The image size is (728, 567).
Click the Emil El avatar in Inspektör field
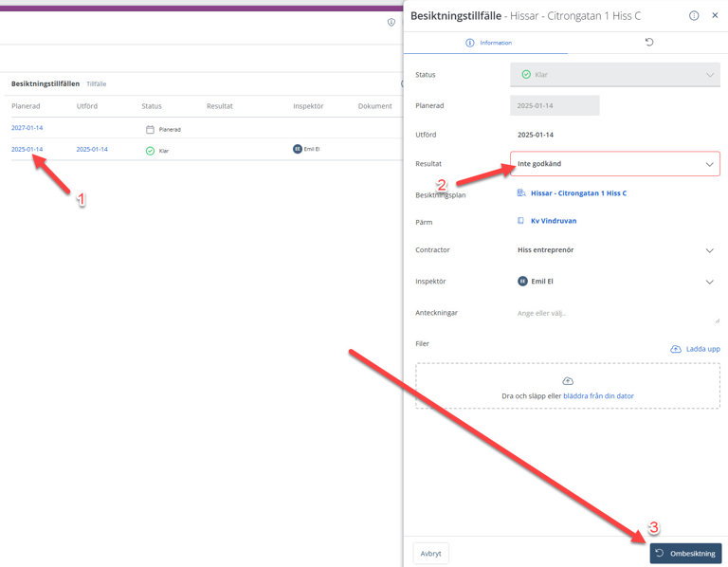tap(522, 281)
